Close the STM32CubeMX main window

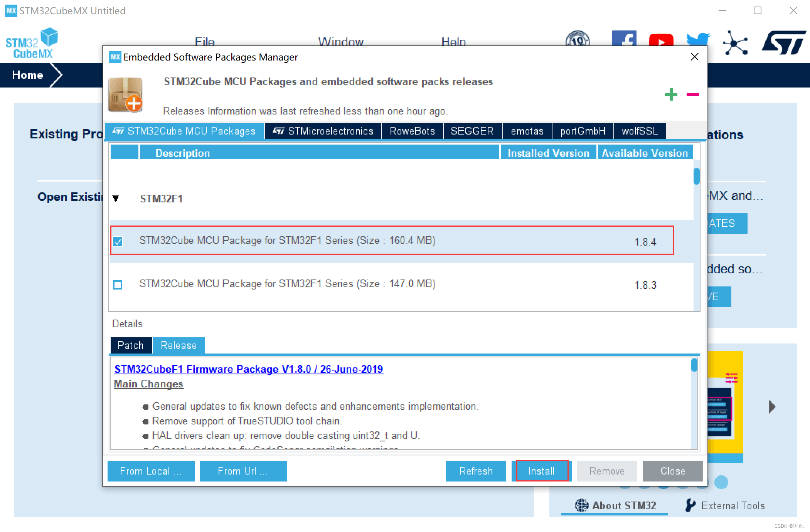pos(793,11)
